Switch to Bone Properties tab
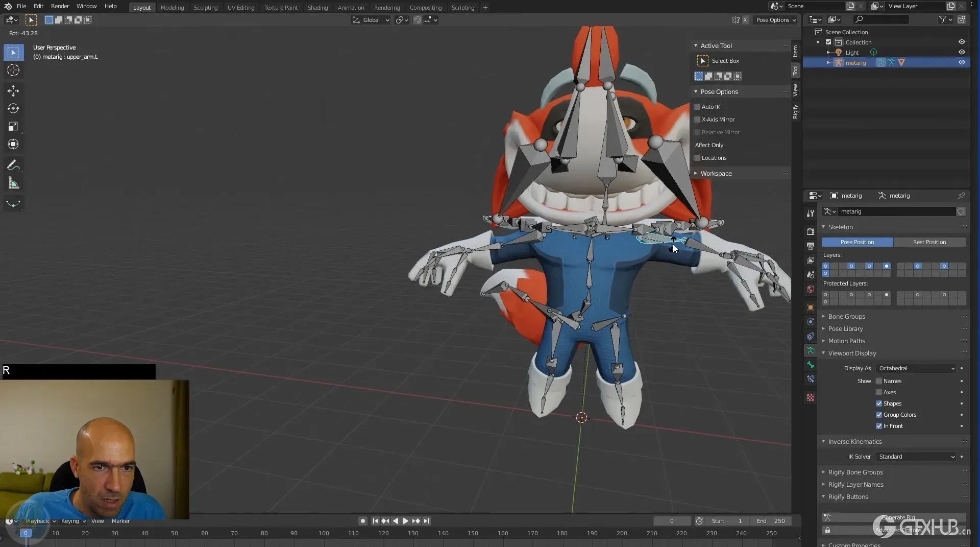The image size is (980, 547). coord(810,365)
